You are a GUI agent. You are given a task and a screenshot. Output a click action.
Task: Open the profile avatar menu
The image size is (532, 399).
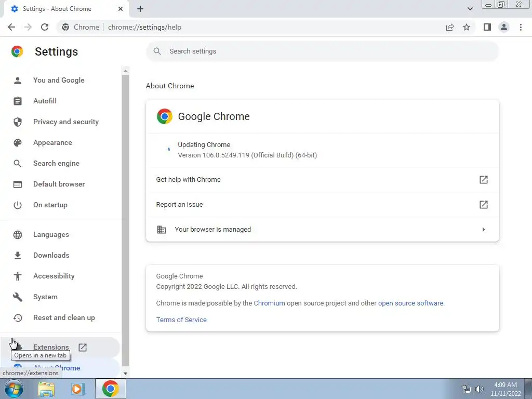[504, 27]
